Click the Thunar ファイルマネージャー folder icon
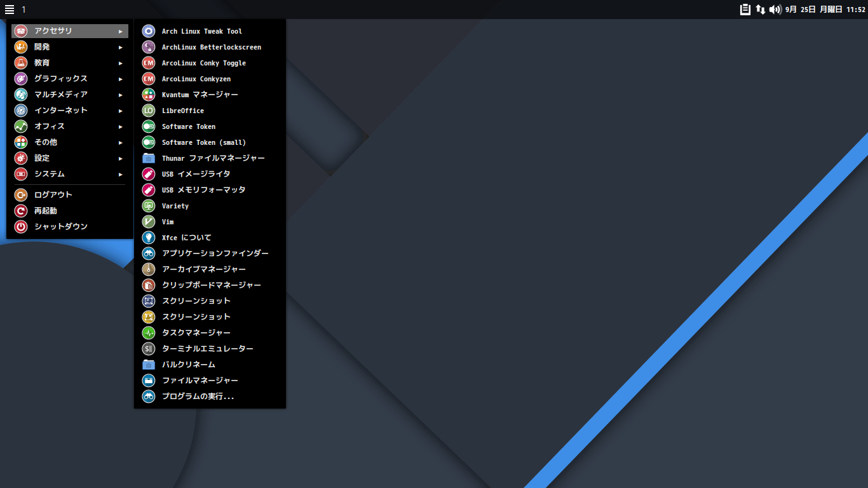Viewport: 868px width, 488px height. point(148,158)
